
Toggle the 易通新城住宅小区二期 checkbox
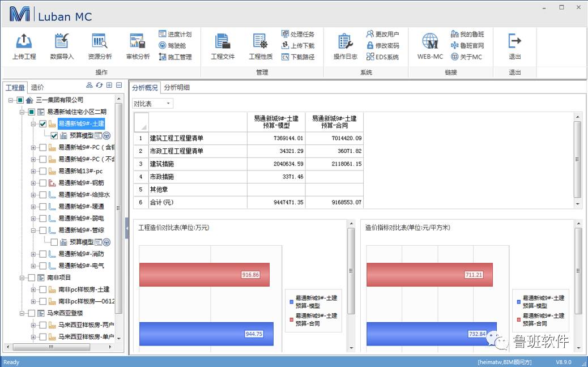coord(32,112)
